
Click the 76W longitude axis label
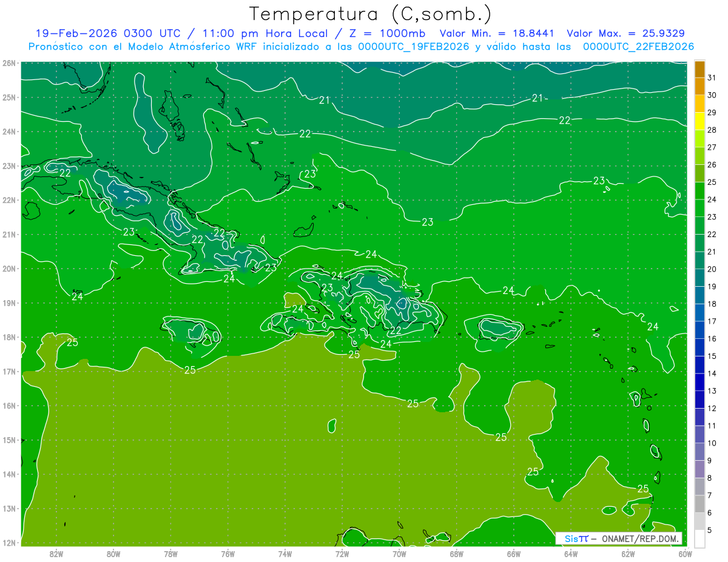(x=227, y=554)
